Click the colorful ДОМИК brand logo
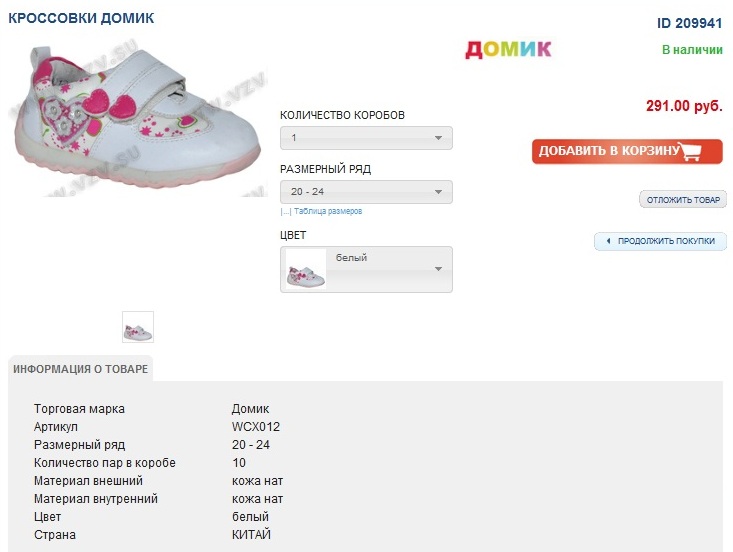This screenshot has width=733, height=552. tap(508, 49)
